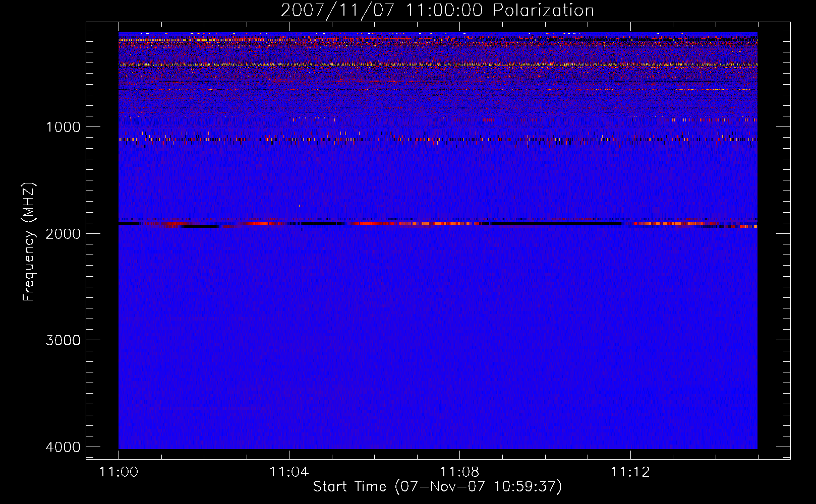Click the 'Start Time (07-Nov-07 10:59:37)' label
This screenshot has height=504, width=816.
point(437,487)
